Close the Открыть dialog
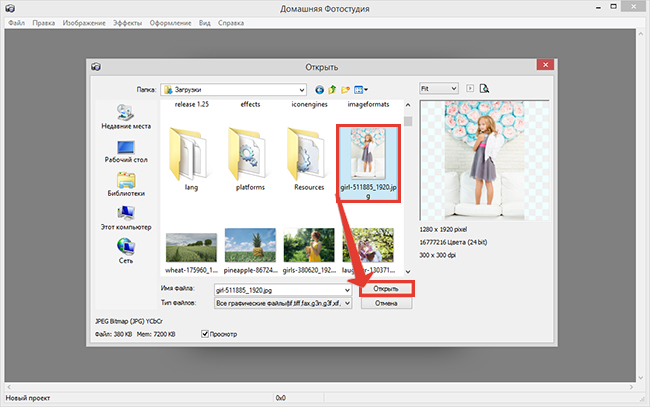 click(x=545, y=65)
